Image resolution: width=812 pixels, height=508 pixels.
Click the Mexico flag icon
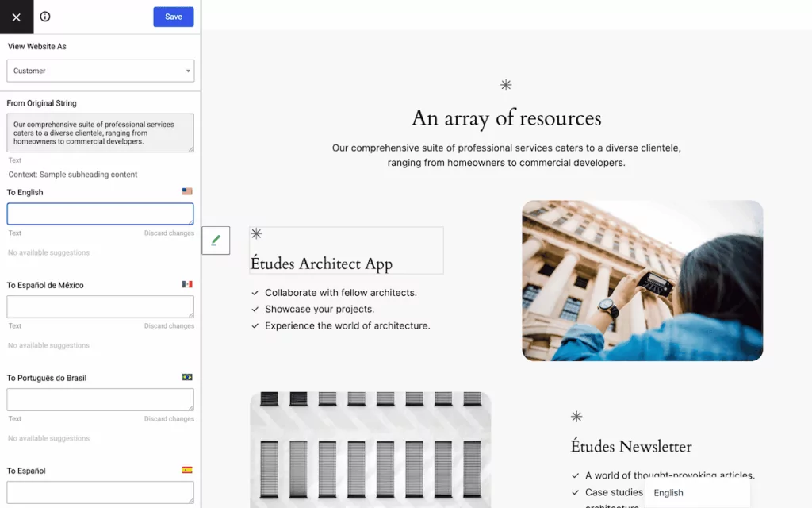point(187,284)
